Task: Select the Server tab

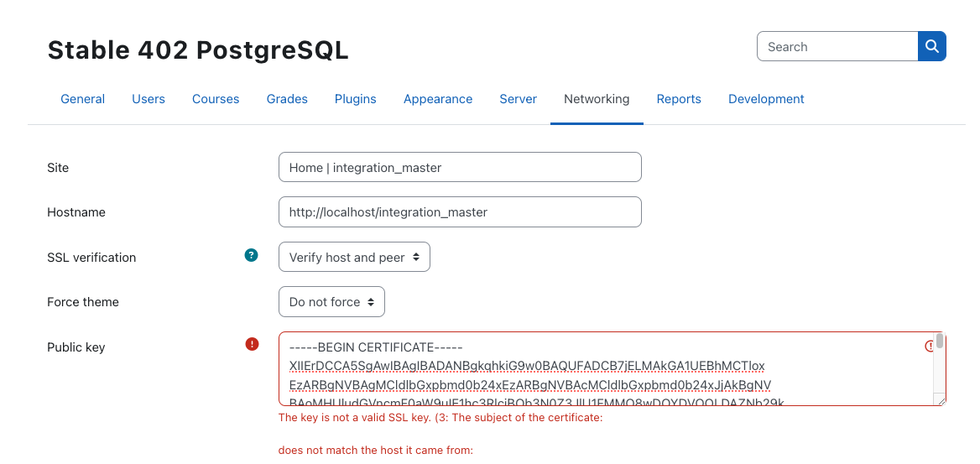Action: click(519, 99)
